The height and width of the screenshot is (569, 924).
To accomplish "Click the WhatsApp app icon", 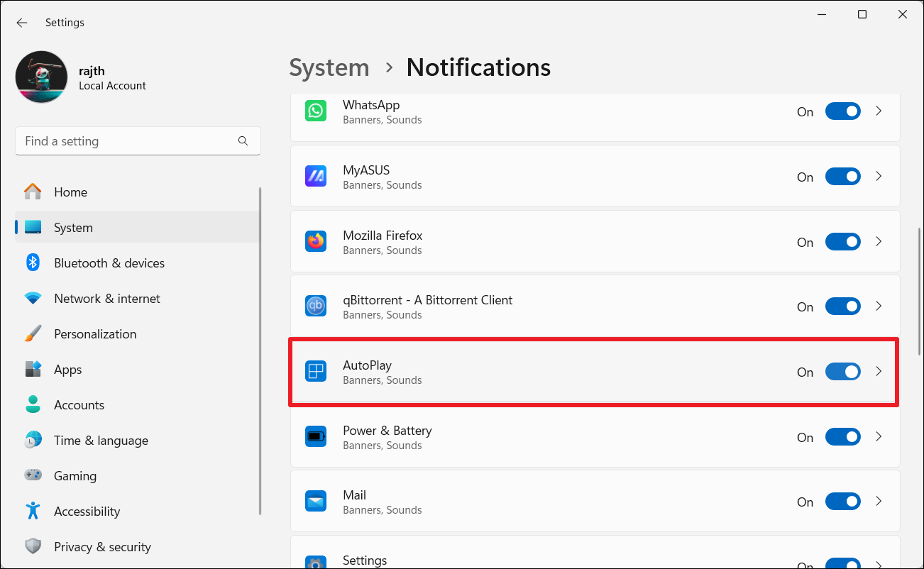I will coord(316,111).
